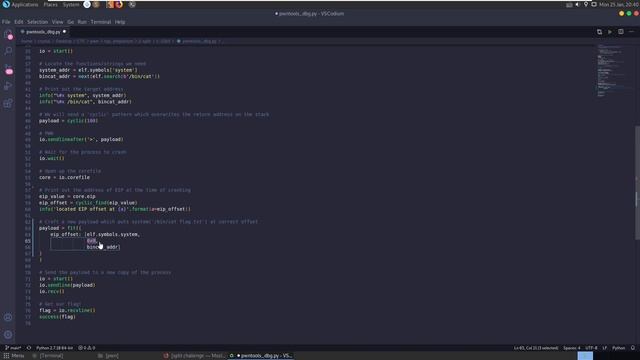Open the Help menu
This screenshot has width=640, height=360.
pos(120,22)
